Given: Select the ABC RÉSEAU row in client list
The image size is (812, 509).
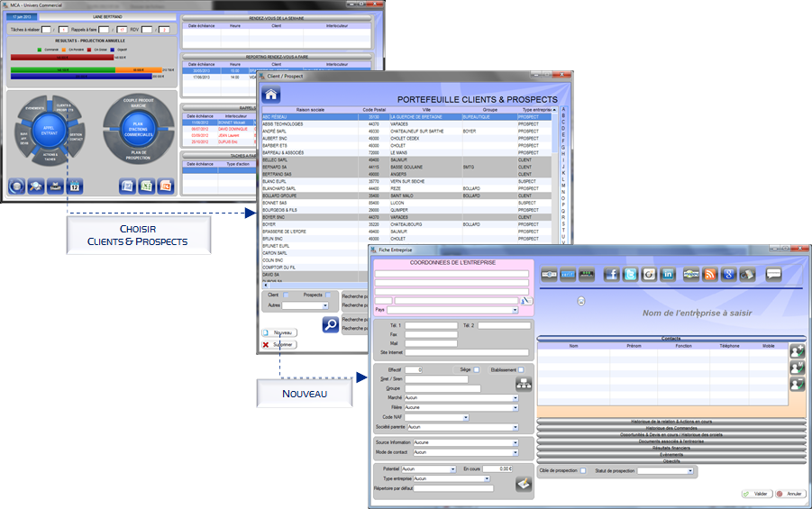Looking at the screenshot, I should (x=406, y=117).
